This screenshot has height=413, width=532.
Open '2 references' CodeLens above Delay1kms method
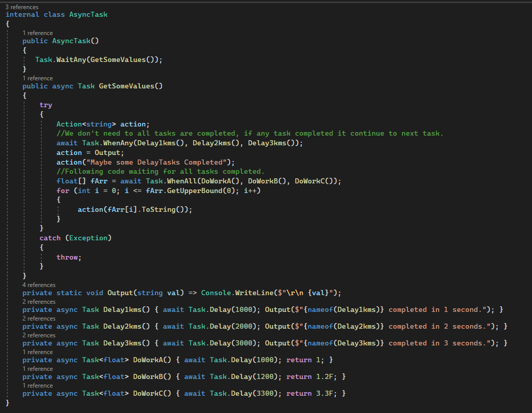pyautogui.click(x=39, y=301)
